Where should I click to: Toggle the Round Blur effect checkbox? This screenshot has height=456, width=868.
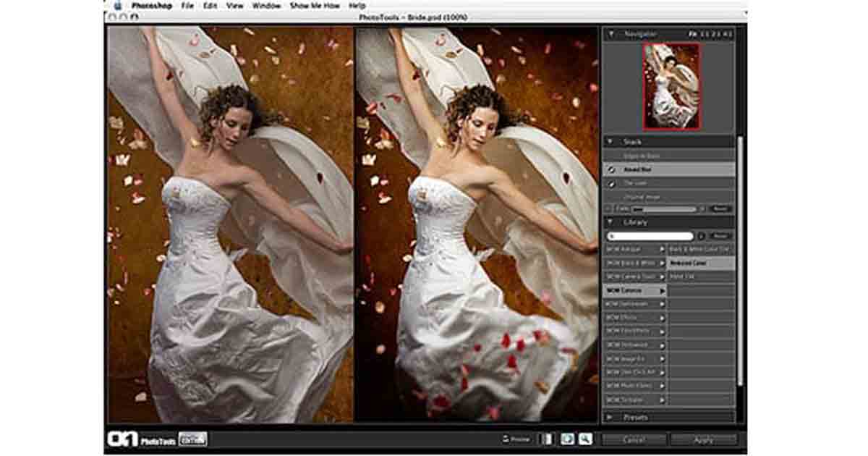(x=613, y=171)
